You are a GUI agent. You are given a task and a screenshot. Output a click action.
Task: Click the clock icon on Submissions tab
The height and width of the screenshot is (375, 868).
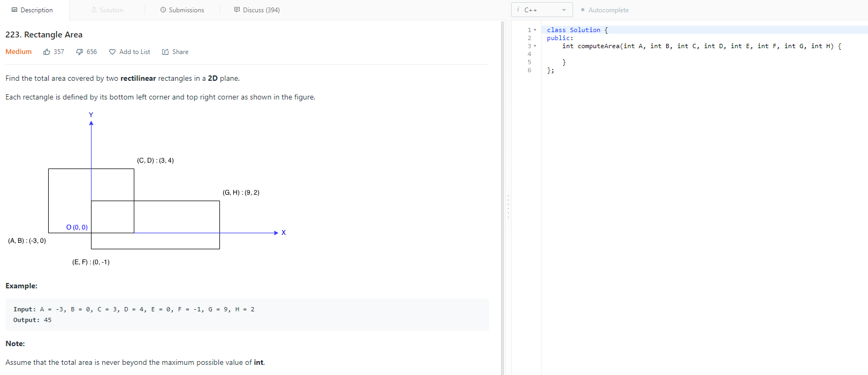[163, 10]
